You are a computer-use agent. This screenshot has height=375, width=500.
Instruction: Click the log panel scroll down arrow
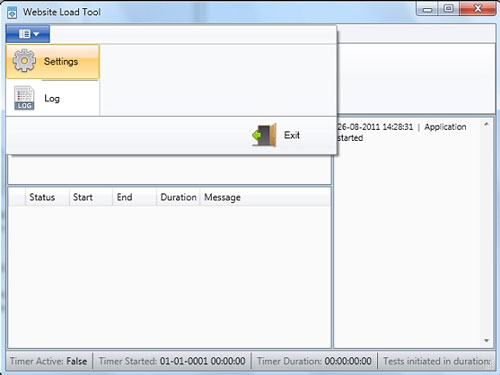[486, 340]
